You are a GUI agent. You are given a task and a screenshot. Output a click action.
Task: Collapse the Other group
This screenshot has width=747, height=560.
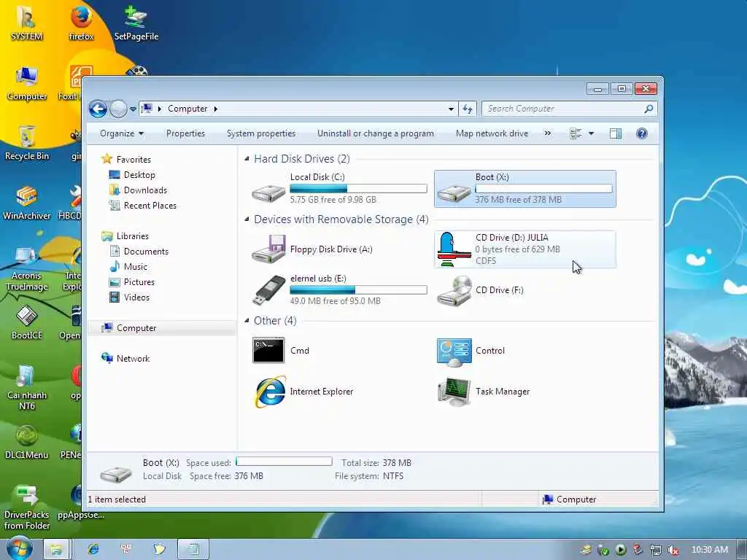[247, 321]
